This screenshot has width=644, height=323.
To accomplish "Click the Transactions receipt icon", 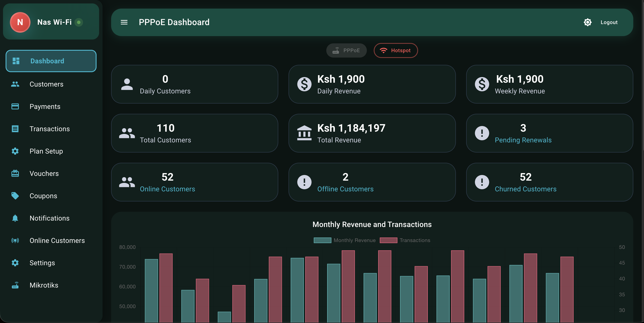I will click(x=15, y=129).
